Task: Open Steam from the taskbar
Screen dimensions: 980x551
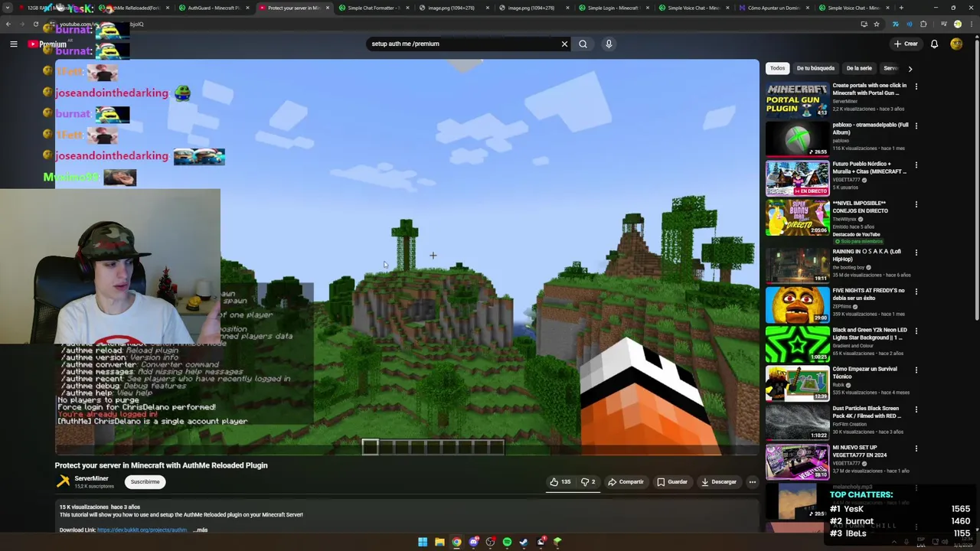Action: [524, 542]
